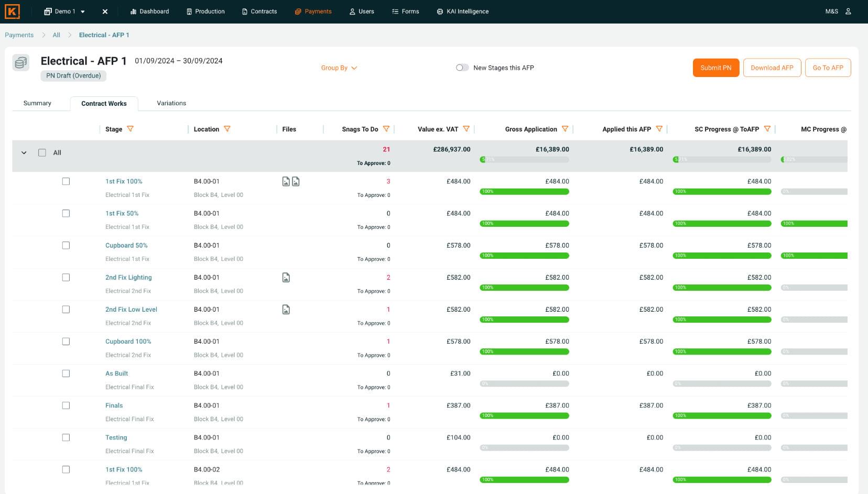Open the user profile icon
Image resolution: width=868 pixels, height=494 pixels.
pos(848,12)
